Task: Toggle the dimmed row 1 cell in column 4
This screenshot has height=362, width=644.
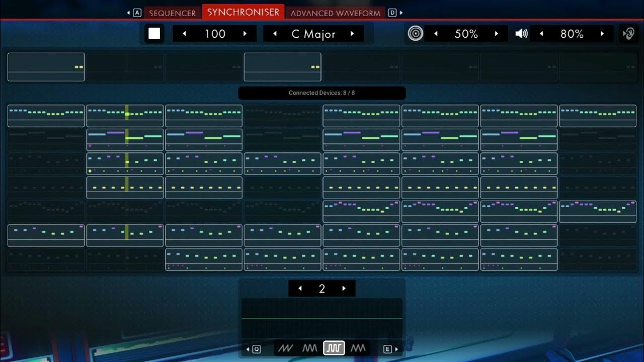Action: tap(282, 116)
